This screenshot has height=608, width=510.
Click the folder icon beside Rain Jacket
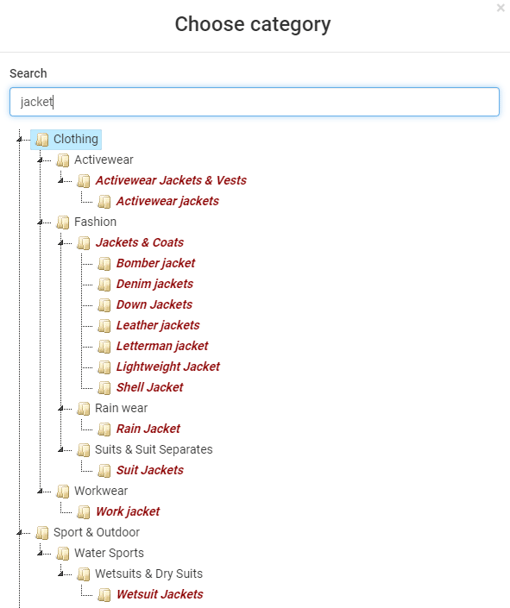[x=104, y=429]
